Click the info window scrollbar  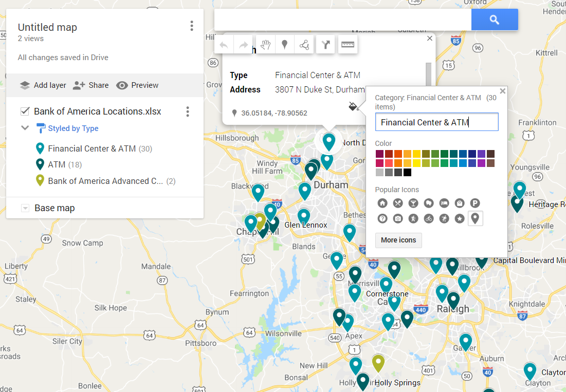428,76
